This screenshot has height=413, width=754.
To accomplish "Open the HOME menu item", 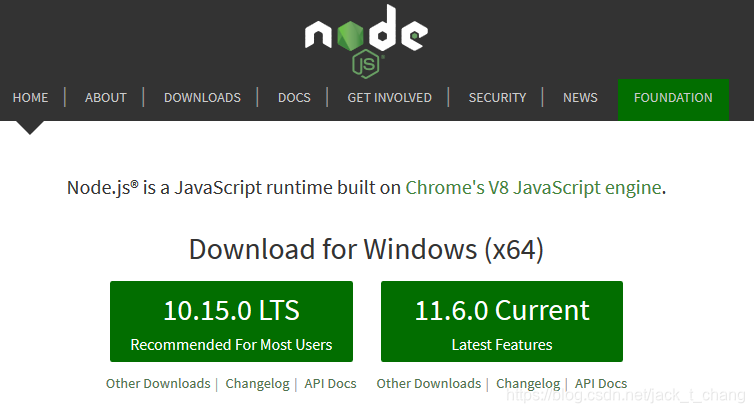I will (30, 98).
